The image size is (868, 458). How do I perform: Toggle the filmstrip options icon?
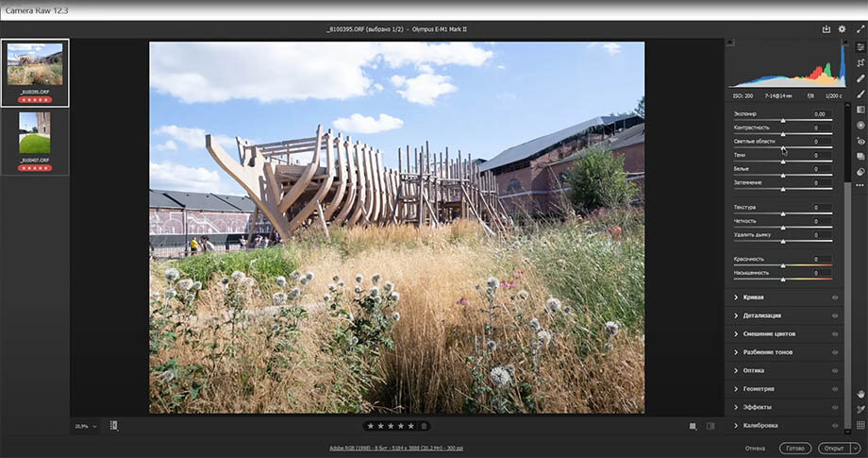tap(113, 425)
